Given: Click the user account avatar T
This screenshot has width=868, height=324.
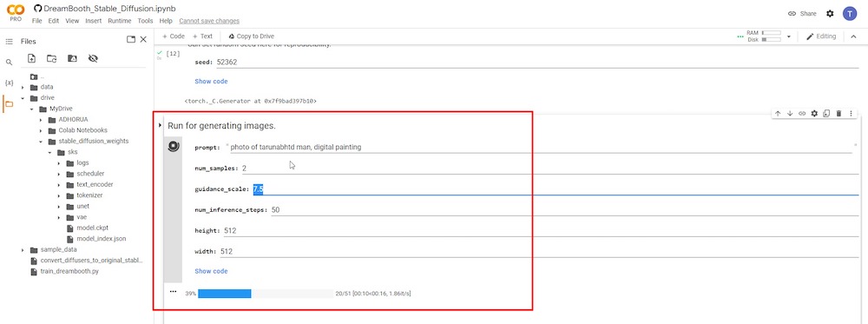Looking at the screenshot, I should (850, 13).
